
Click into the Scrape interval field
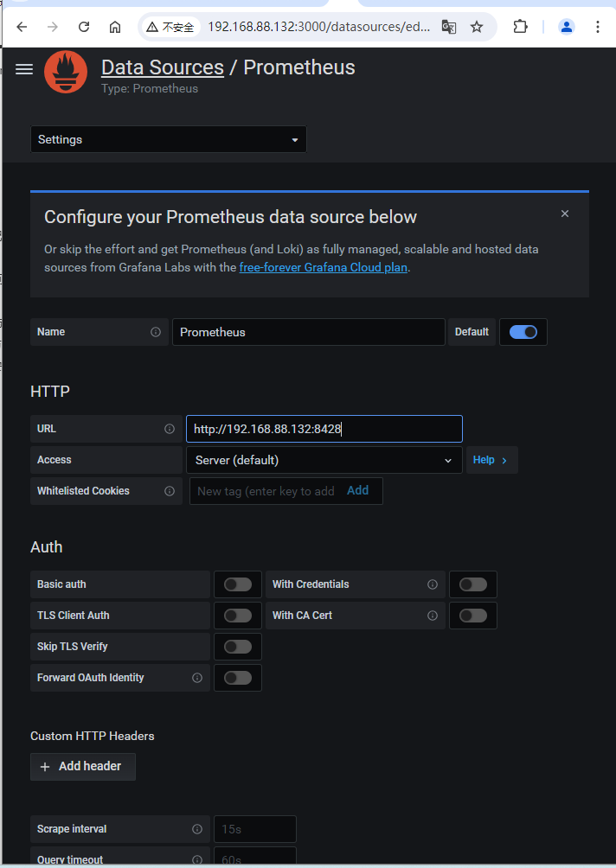pos(254,829)
